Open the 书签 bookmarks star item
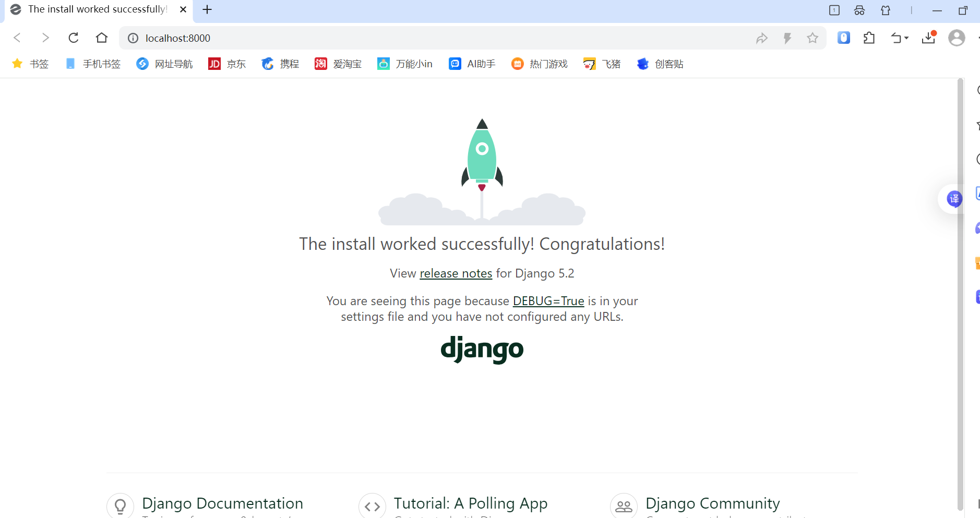This screenshot has height=518, width=980. (x=30, y=64)
